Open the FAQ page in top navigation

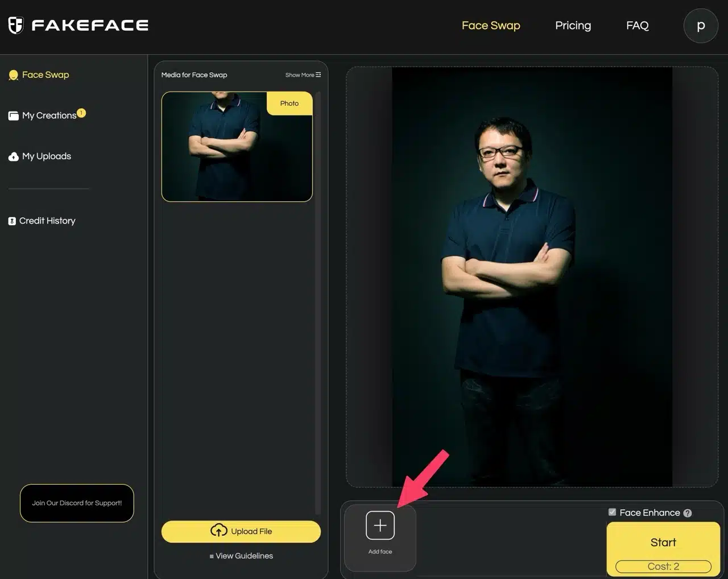pyautogui.click(x=637, y=26)
